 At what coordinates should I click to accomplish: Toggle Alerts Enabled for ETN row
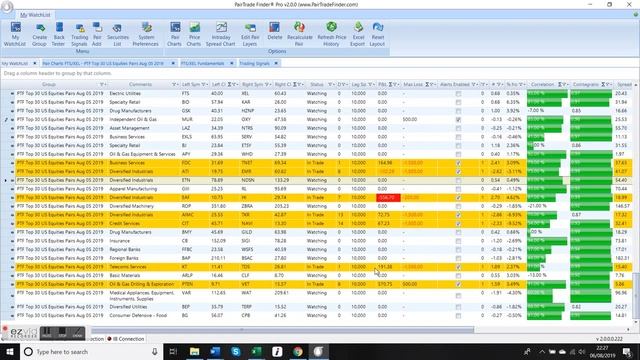(x=458, y=180)
